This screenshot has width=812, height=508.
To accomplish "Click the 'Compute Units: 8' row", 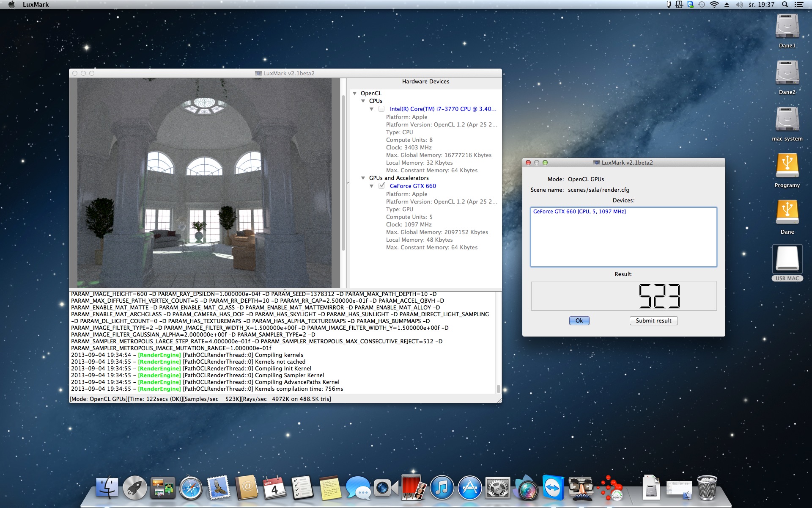I will coord(409,140).
